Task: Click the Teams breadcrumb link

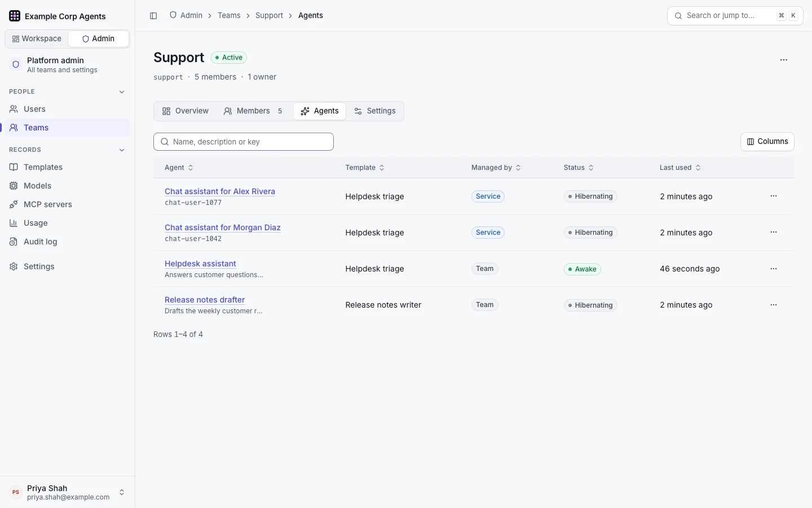Action: pos(229,16)
